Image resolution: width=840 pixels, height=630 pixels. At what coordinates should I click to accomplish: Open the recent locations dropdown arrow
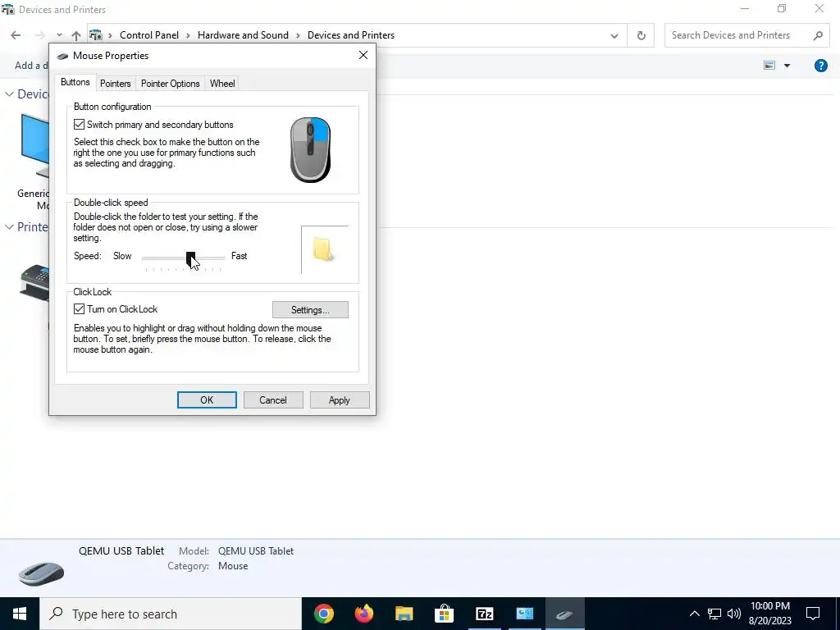(59, 35)
